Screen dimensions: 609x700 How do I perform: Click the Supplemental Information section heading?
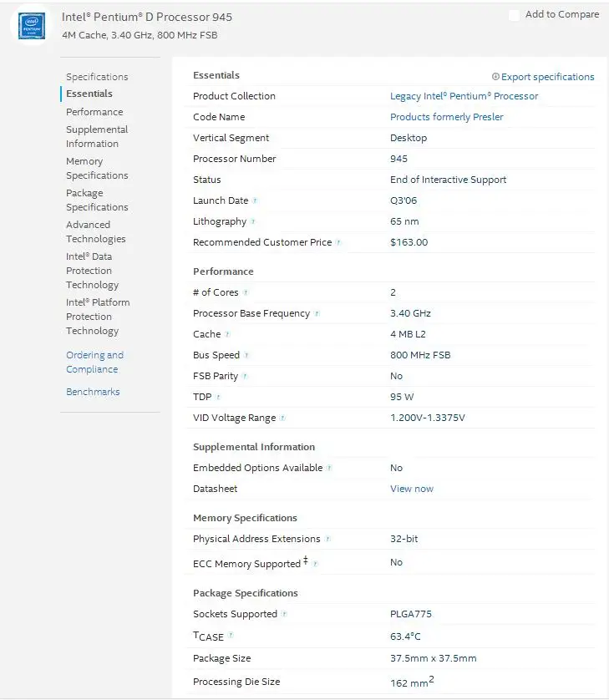click(254, 447)
